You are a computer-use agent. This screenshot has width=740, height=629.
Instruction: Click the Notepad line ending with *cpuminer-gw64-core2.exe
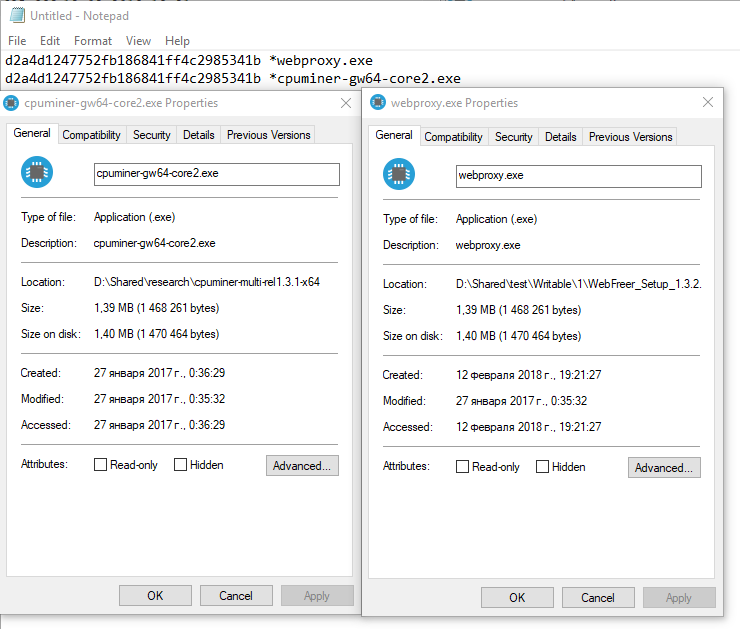click(x=233, y=78)
